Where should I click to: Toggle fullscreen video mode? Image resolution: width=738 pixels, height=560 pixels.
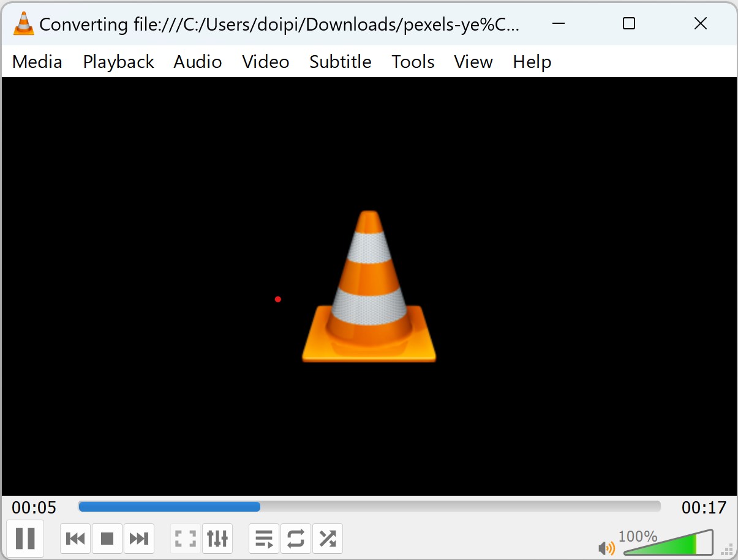pos(185,539)
